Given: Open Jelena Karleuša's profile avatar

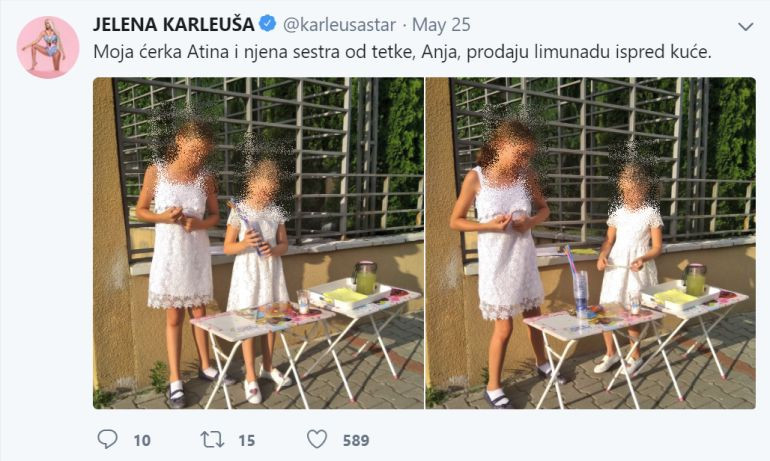Looking at the screenshot, I should click(48, 48).
